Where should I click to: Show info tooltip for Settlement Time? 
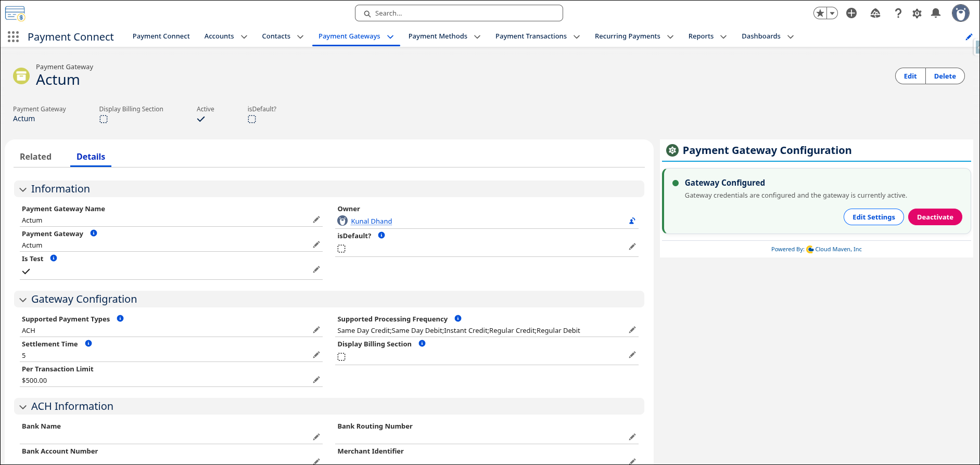coord(88,343)
